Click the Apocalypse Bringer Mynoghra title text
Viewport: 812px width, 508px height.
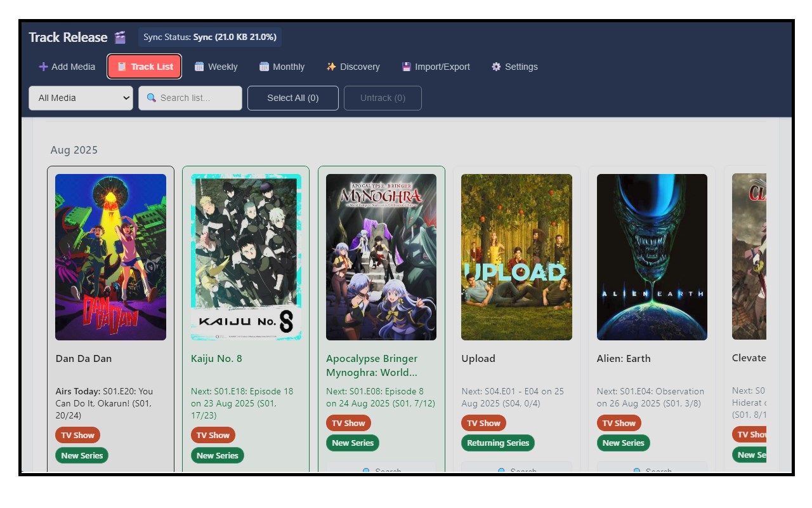click(x=372, y=365)
